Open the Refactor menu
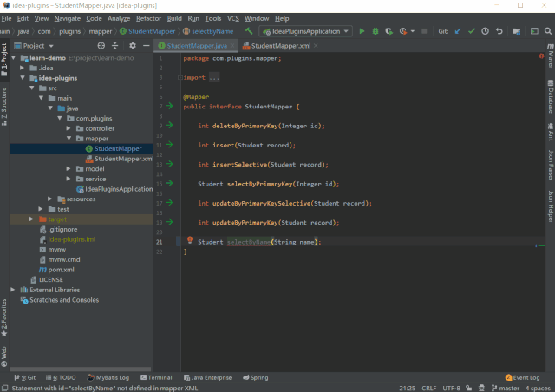 (x=148, y=18)
